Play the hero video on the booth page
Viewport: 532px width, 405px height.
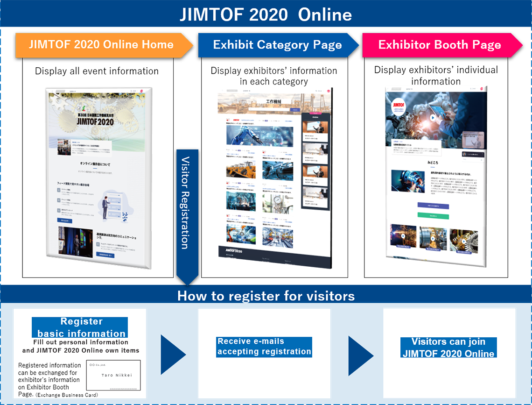[433, 118]
